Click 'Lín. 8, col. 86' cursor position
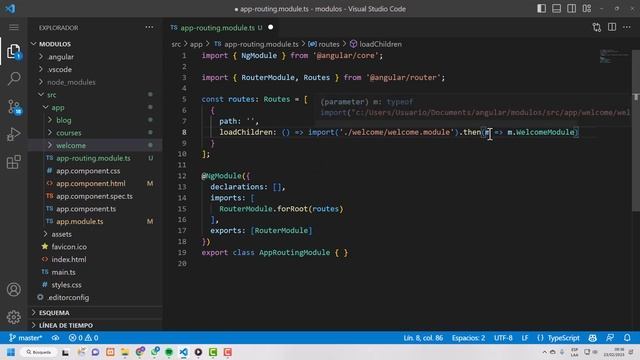Viewport: 640px width, 360px height. 423,338
